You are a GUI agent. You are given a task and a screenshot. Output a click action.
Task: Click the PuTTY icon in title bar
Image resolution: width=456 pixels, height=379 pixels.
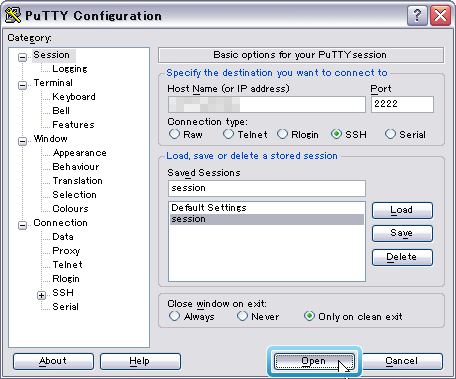[x=13, y=15]
